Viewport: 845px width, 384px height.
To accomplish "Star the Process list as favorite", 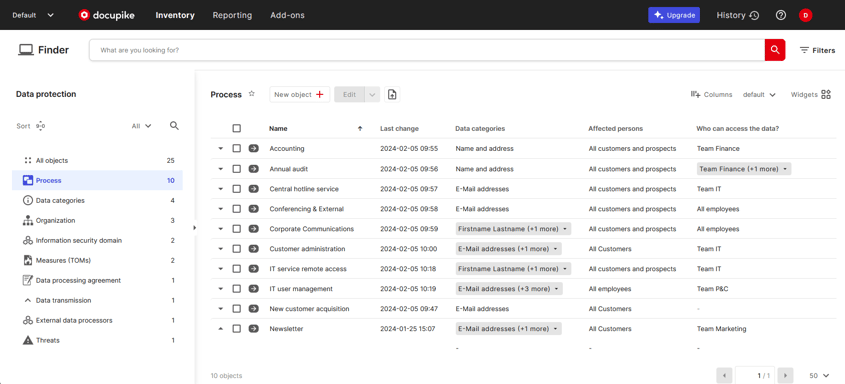I will pyautogui.click(x=252, y=94).
